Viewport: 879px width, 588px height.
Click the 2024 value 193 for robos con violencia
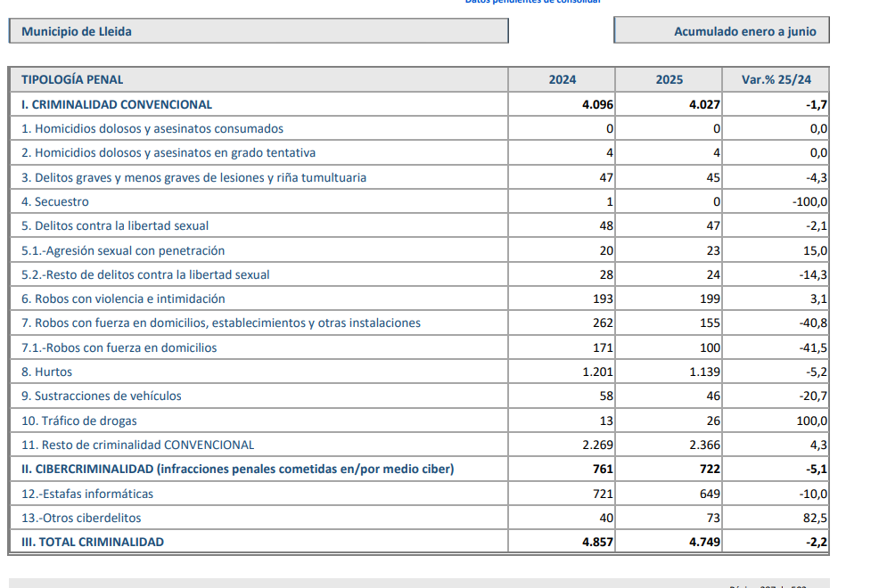click(603, 298)
